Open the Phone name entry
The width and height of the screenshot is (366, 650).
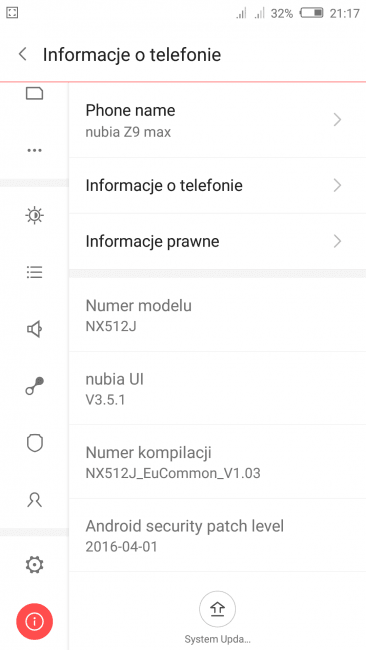pyautogui.click(x=217, y=120)
